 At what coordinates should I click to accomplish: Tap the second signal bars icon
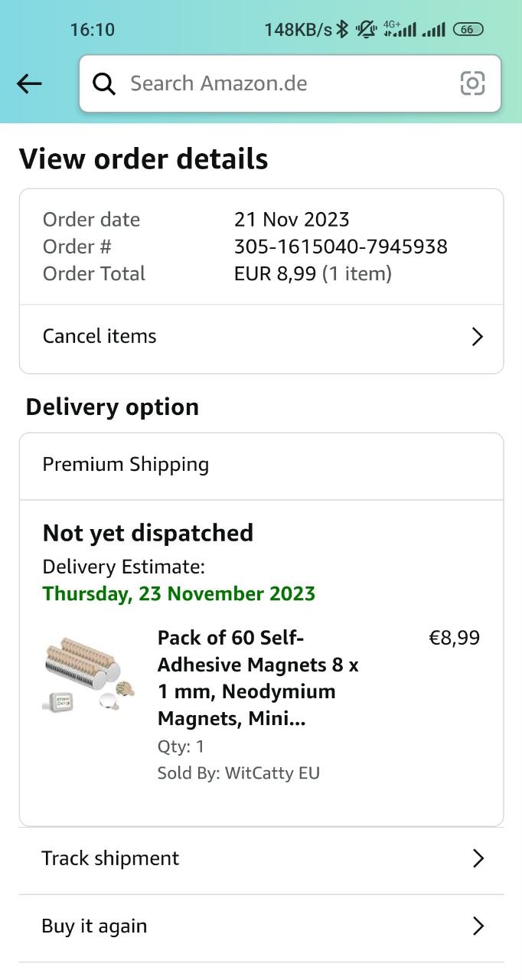[x=433, y=29]
